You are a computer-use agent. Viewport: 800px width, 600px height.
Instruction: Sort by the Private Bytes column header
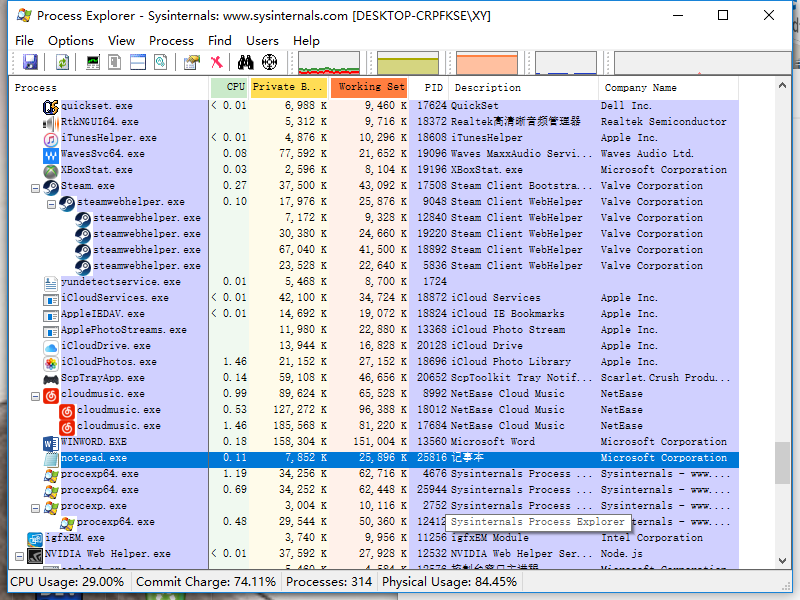click(x=288, y=87)
